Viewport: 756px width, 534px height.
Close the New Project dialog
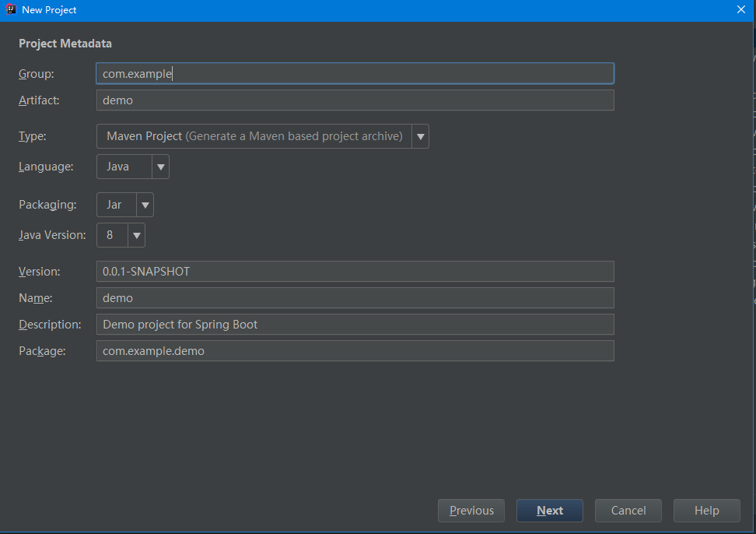740,10
